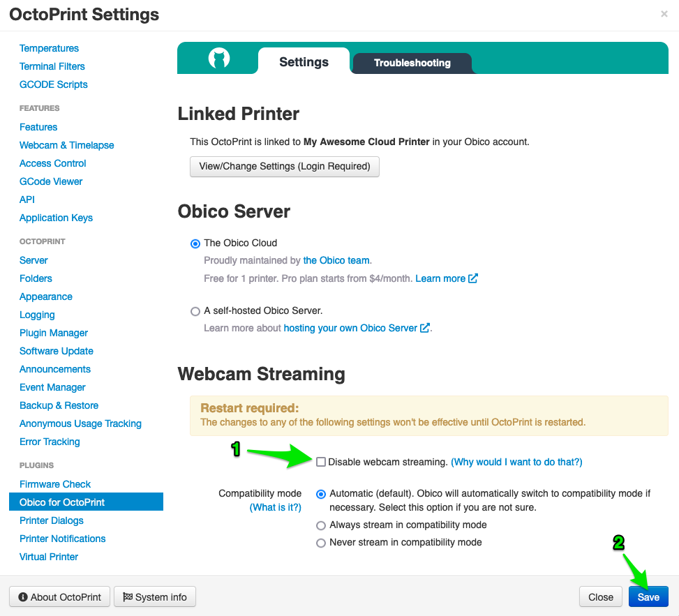Viewport: 679px width, 616px height.
Task: Open the API settings section
Action: coord(27,200)
